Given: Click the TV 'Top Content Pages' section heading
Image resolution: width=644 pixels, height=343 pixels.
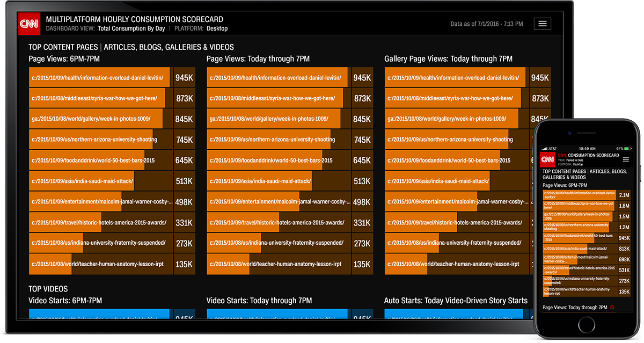Looking at the screenshot, I should tap(131, 47).
